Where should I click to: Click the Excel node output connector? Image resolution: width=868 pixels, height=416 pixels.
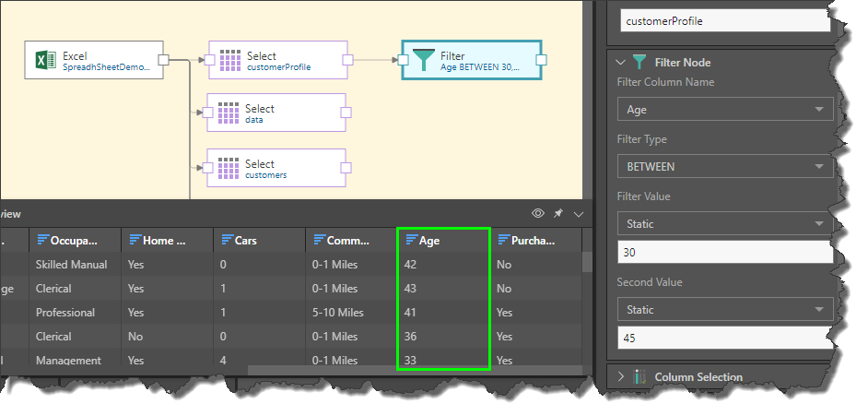(x=163, y=60)
